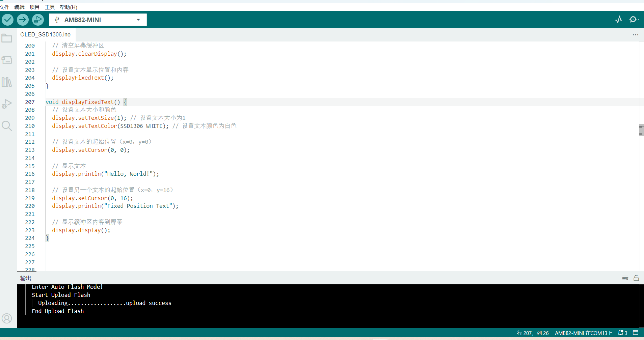Click the println "Fixed Position Text" line
Screen dimensions: 644x340
[x=115, y=206]
